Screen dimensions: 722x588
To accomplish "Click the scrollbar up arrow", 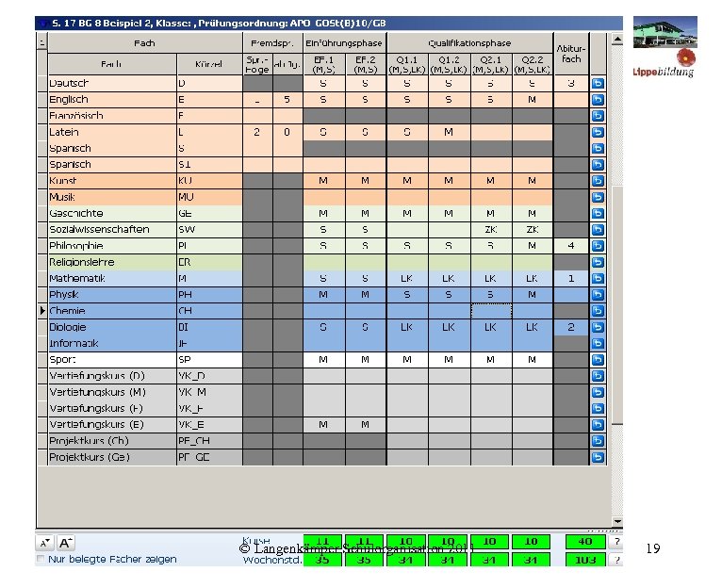I will pyautogui.click(x=617, y=41).
